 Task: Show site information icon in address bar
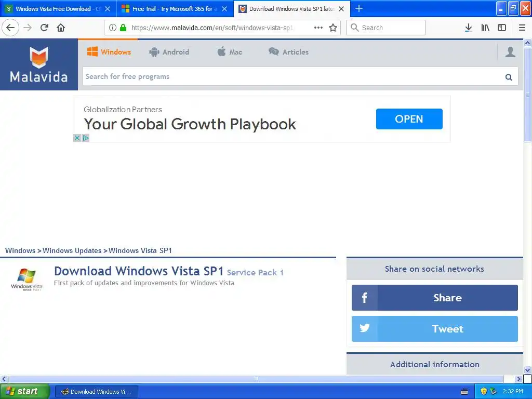click(x=113, y=28)
